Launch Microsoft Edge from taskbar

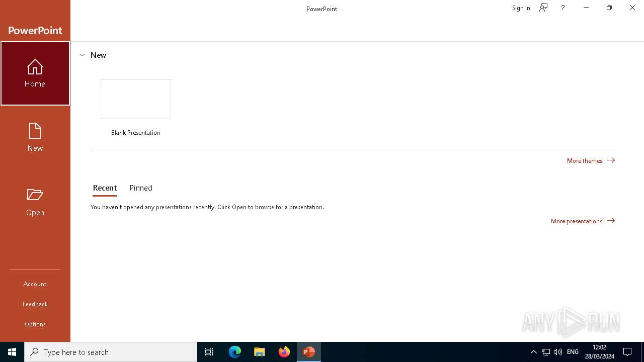click(235, 352)
